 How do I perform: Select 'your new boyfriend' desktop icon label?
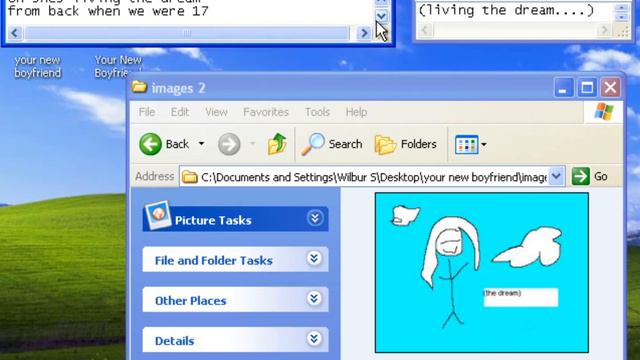click(x=38, y=67)
